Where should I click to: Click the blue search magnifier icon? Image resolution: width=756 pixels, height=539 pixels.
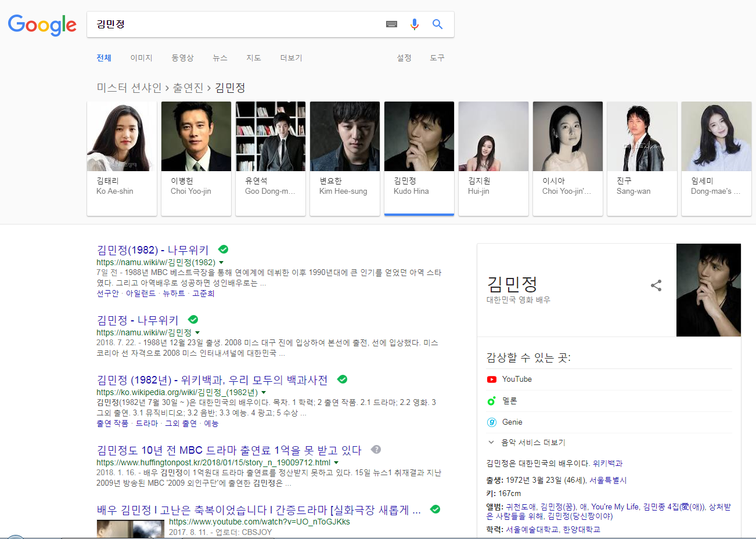437,24
